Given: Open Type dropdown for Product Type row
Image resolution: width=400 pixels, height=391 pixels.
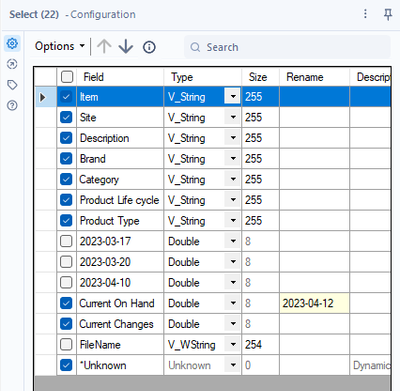Looking at the screenshot, I should click(x=233, y=221).
